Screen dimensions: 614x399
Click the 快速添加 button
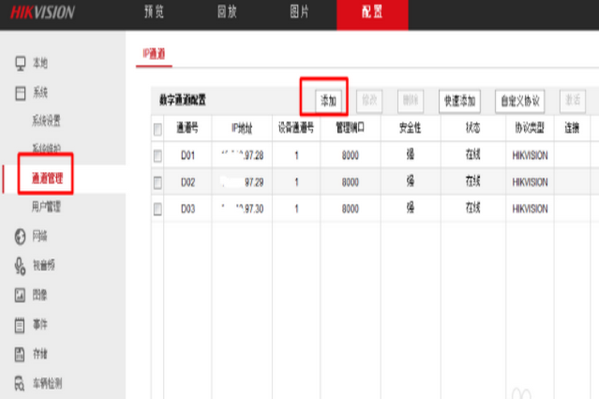tap(460, 101)
